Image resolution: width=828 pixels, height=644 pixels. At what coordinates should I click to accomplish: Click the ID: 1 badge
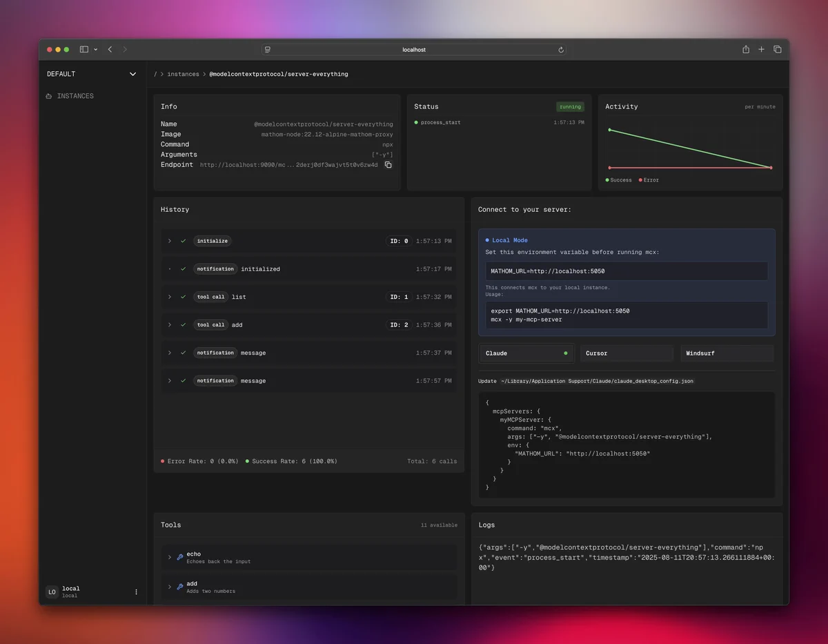[x=399, y=297]
